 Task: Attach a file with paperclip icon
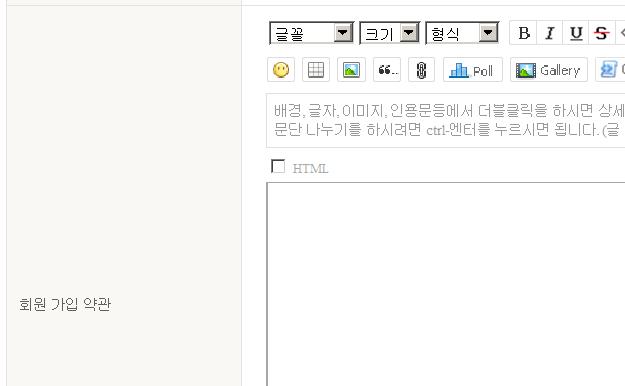pyautogui.click(x=421, y=70)
